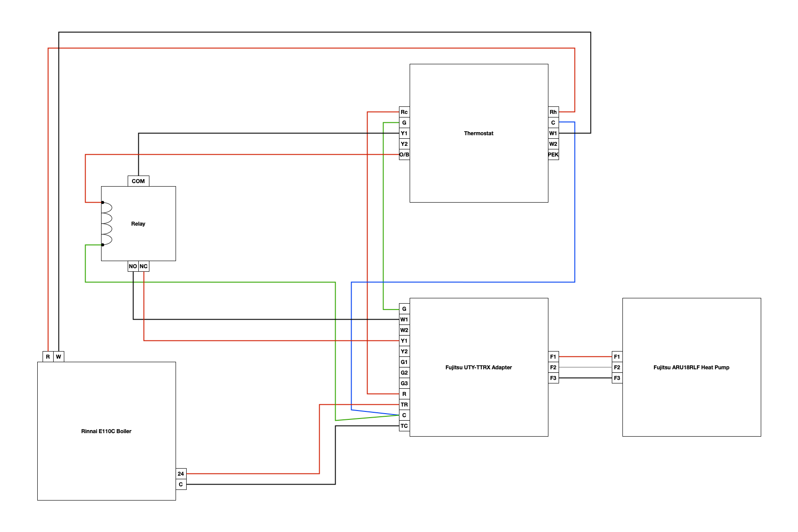This screenshot has height=532, width=798.
Task: Select the Adapter R terminal
Action: click(x=404, y=394)
